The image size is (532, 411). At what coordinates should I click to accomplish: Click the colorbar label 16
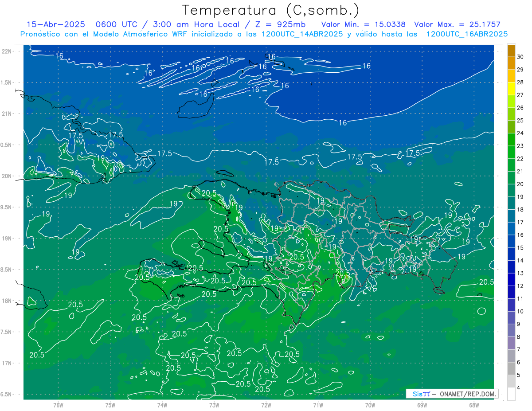520,235
